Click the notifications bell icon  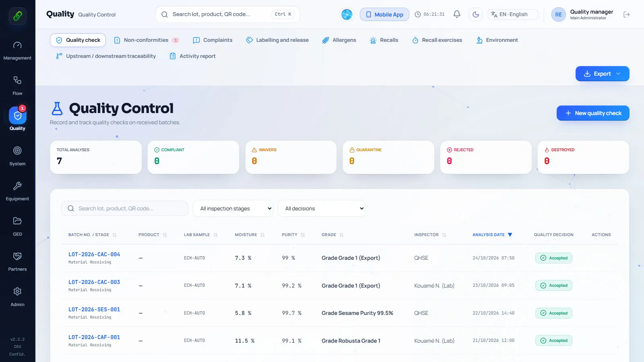click(457, 14)
